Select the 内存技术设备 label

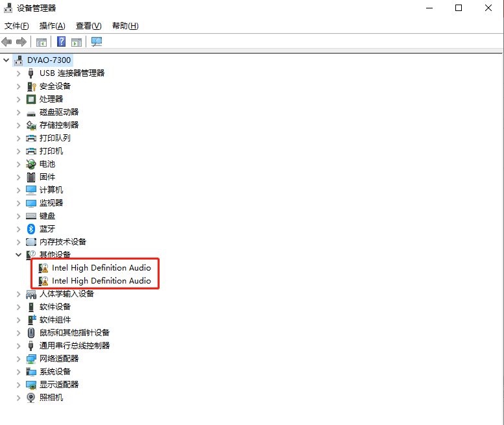63,242
